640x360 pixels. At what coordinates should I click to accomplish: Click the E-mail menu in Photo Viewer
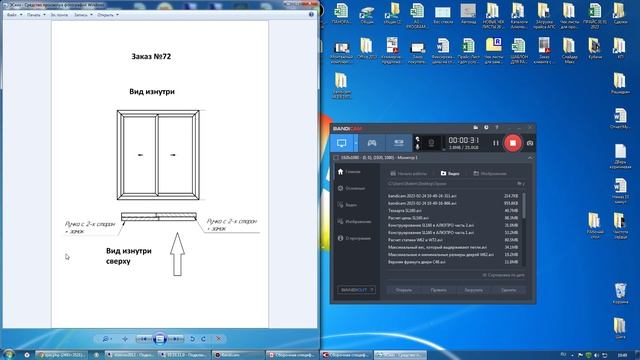(x=59, y=15)
